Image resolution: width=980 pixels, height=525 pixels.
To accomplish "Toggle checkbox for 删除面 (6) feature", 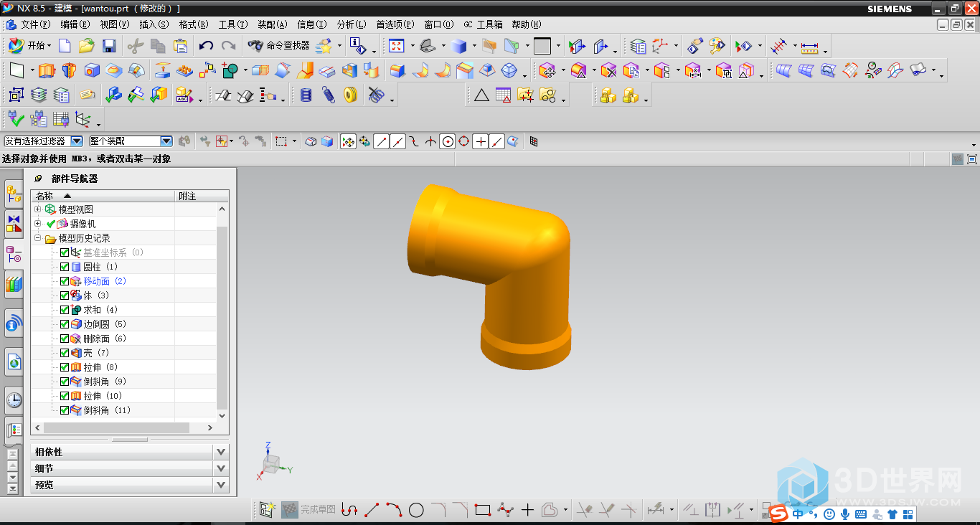I will 65,339.
